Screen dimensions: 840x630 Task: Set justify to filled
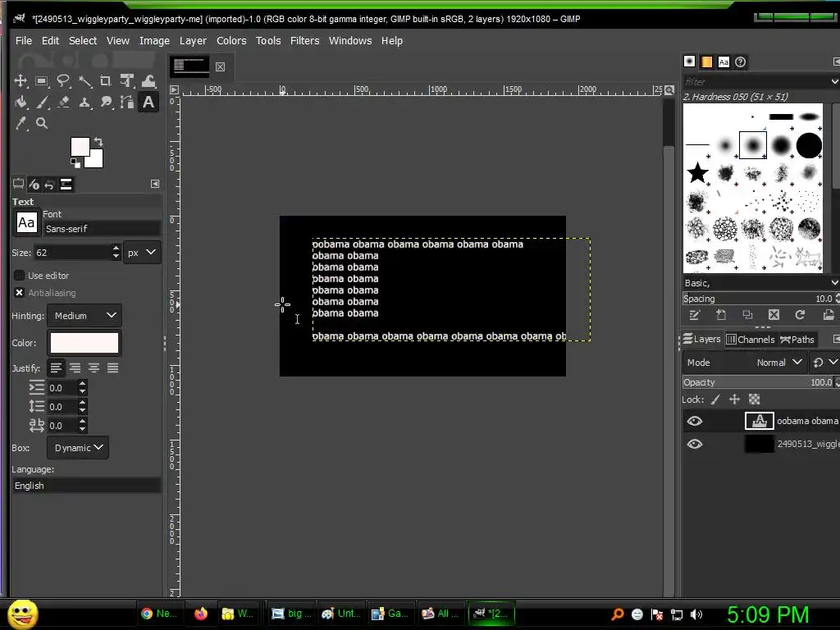tap(112, 368)
